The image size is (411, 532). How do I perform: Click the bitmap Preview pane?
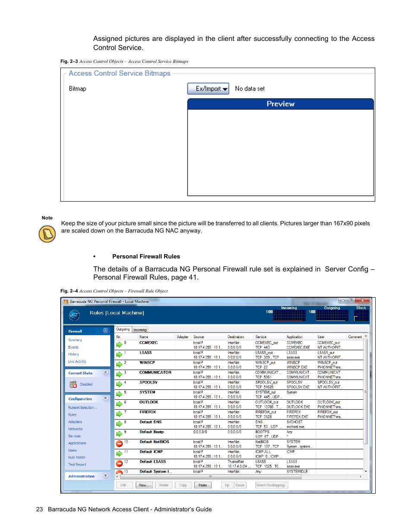[x=280, y=152]
